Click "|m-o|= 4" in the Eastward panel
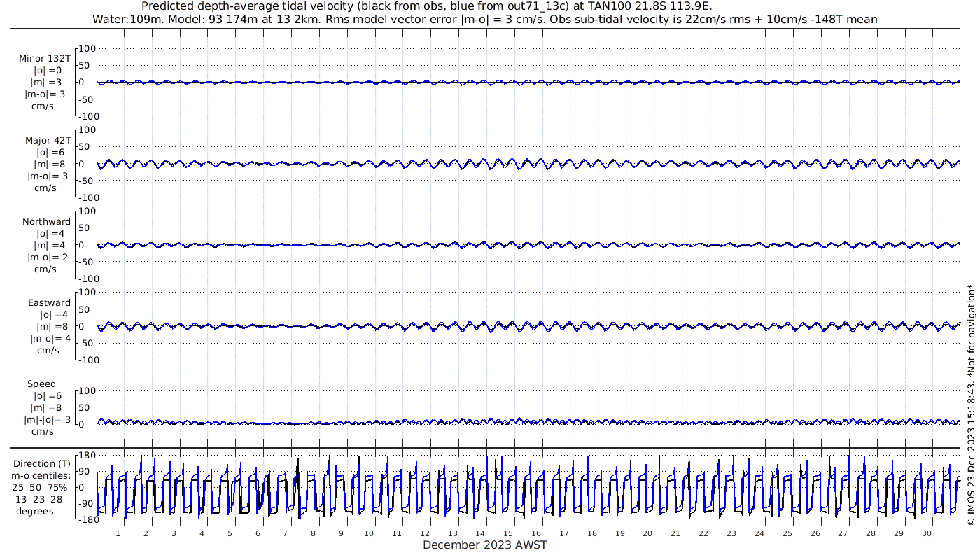 tap(49, 338)
